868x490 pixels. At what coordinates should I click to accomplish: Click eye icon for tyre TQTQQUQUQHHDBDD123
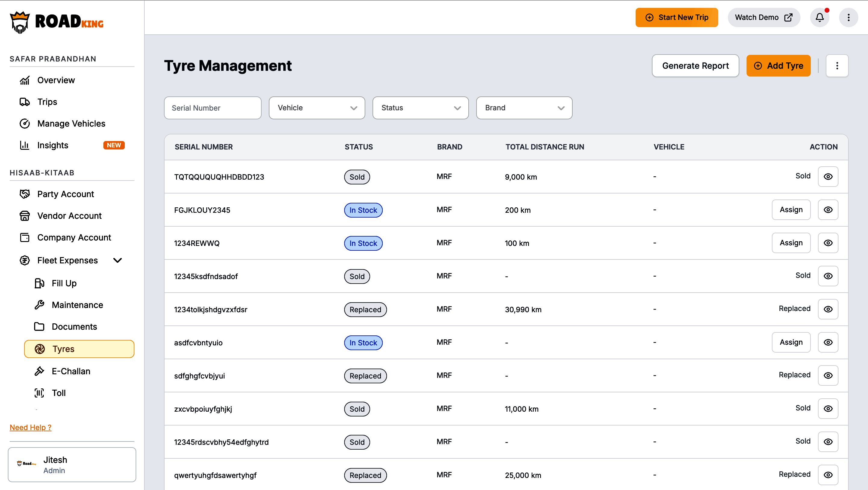tap(828, 177)
